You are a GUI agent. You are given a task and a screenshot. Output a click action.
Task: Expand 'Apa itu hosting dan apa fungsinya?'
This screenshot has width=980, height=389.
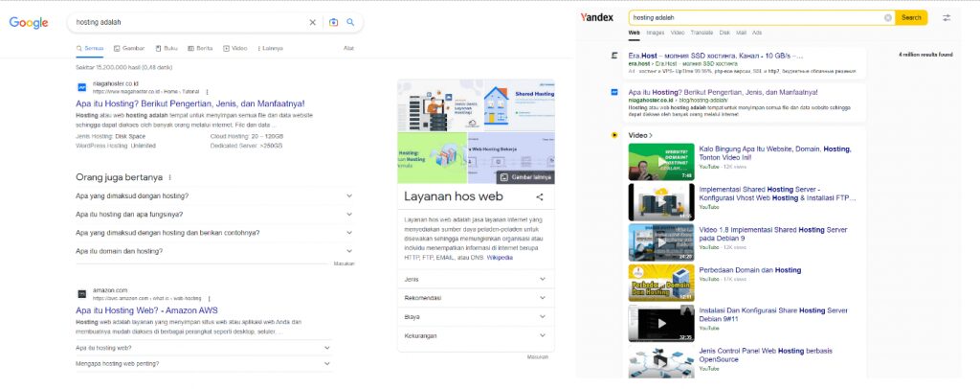pos(213,215)
